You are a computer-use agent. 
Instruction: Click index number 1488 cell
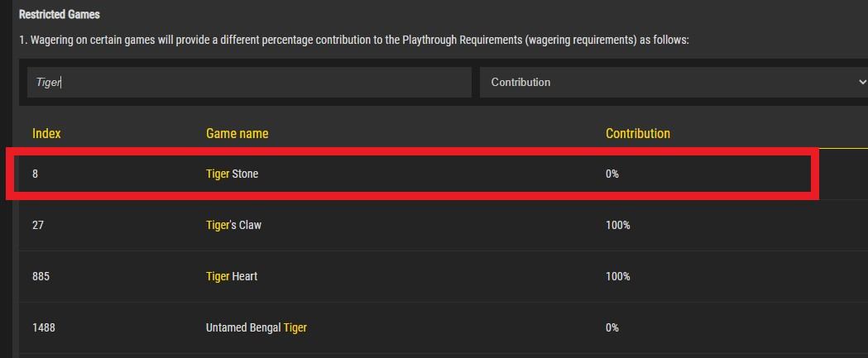pyautogui.click(x=43, y=327)
